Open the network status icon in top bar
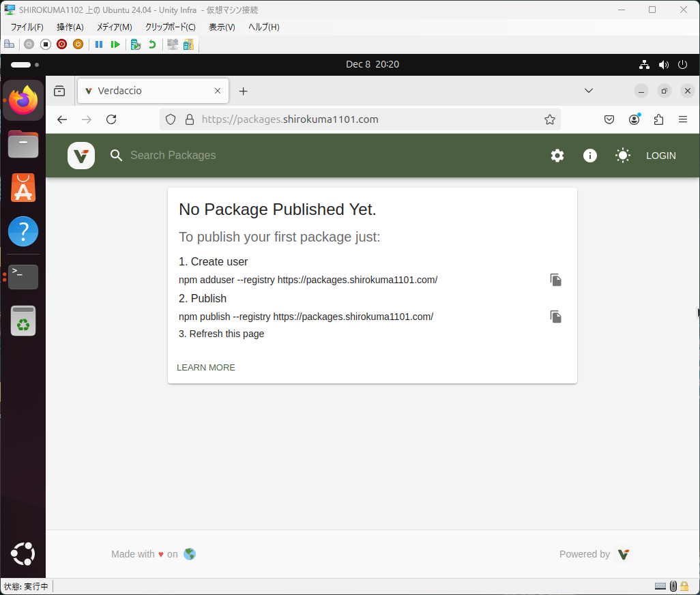 pos(644,65)
